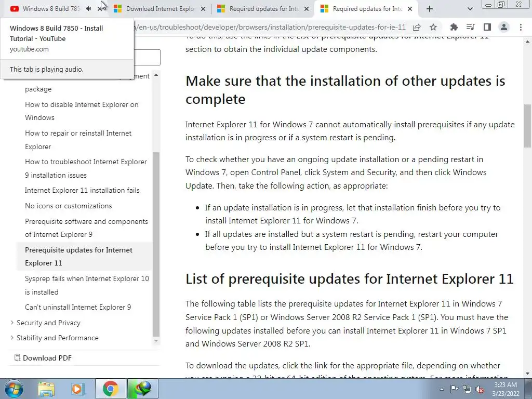
Task: Click heading List of prerequisite updates
Action: pos(350,279)
